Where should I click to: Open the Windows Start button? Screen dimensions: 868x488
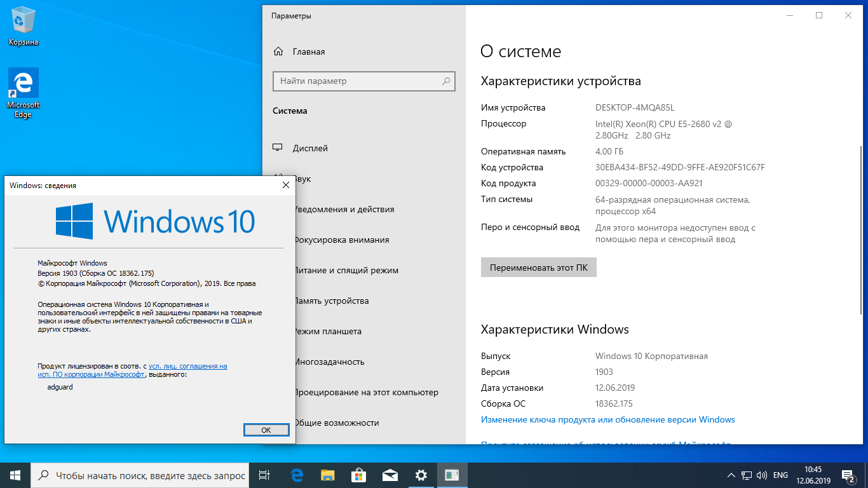pyautogui.click(x=15, y=475)
